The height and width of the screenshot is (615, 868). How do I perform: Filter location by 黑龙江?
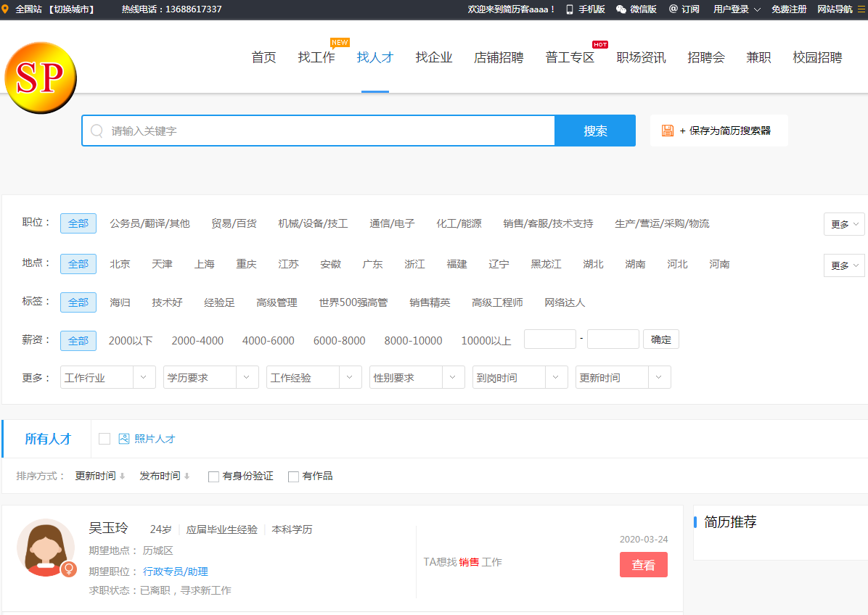(x=546, y=265)
